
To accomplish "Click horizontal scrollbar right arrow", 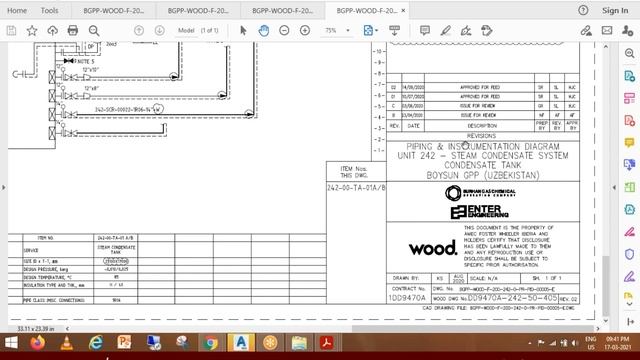I will (x=598, y=329).
